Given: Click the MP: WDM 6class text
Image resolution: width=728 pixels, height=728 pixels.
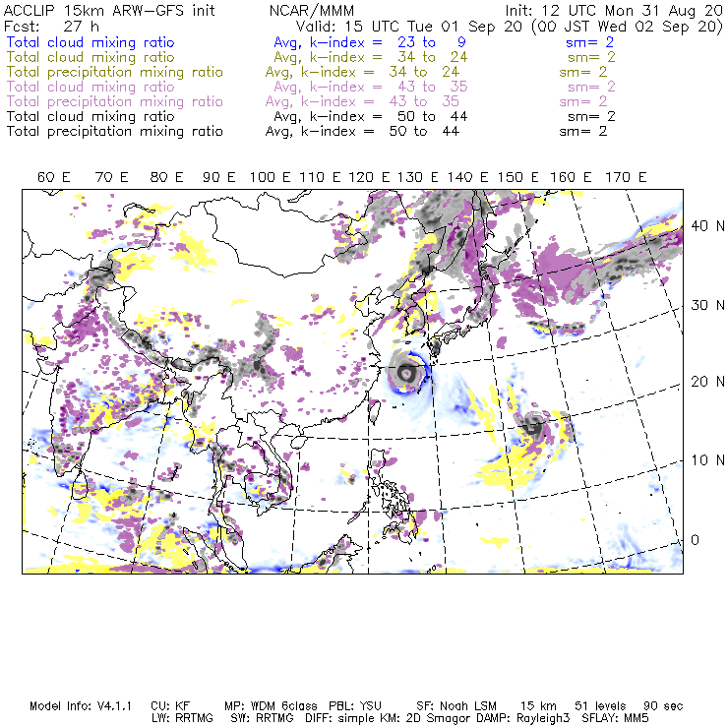Looking at the screenshot, I should (272, 706).
